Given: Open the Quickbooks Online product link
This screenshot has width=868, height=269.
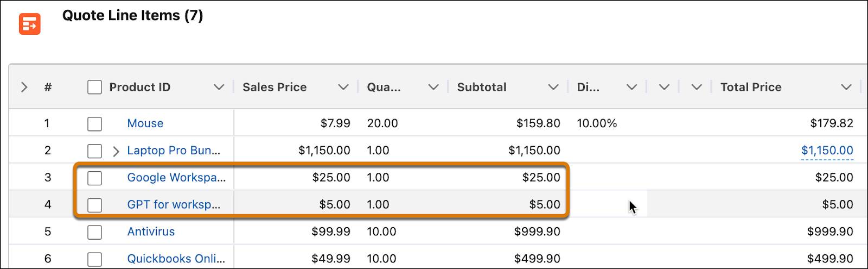Looking at the screenshot, I should [x=176, y=259].
